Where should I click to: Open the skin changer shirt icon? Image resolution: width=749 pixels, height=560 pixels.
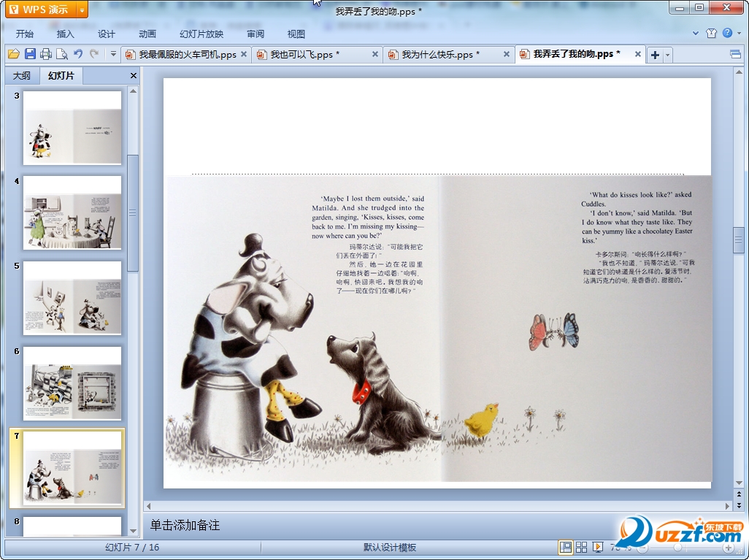coord(711,33)
